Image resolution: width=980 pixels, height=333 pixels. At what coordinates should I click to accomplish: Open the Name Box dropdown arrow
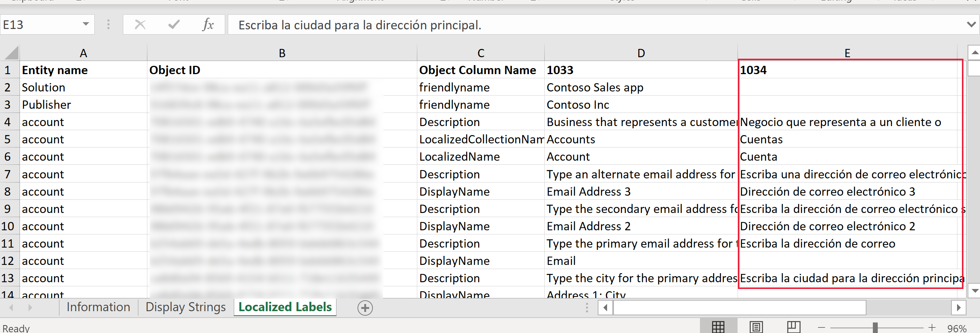(x=86, y=24)
